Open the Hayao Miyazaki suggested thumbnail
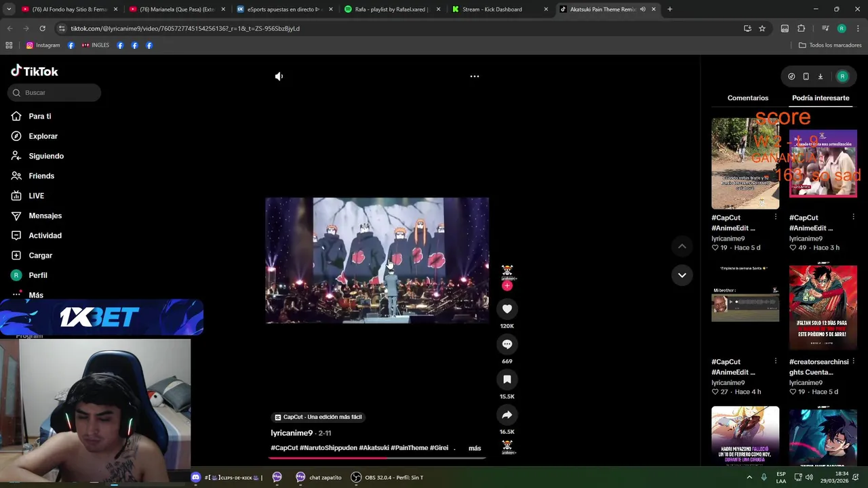 click(745, 436)
